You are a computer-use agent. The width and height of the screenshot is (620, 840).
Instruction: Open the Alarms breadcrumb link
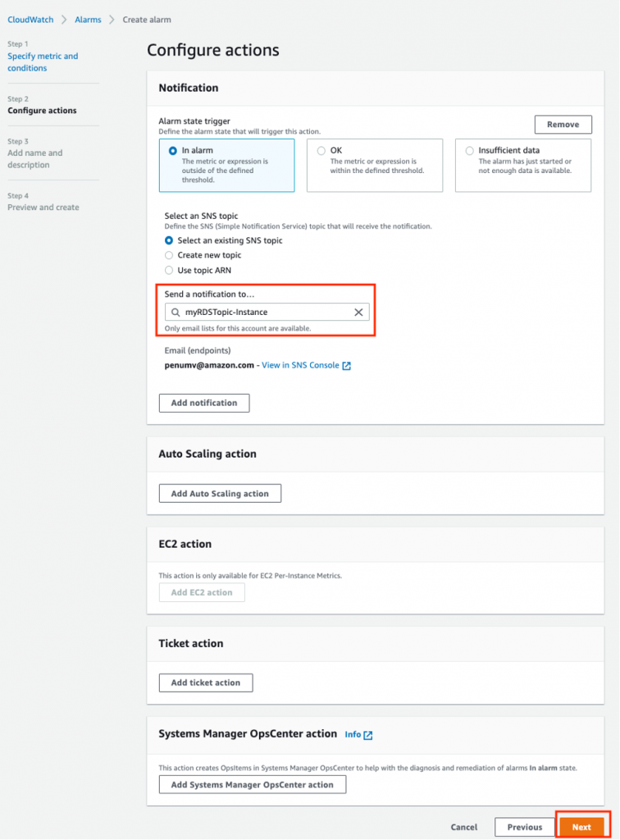(88, 20)
